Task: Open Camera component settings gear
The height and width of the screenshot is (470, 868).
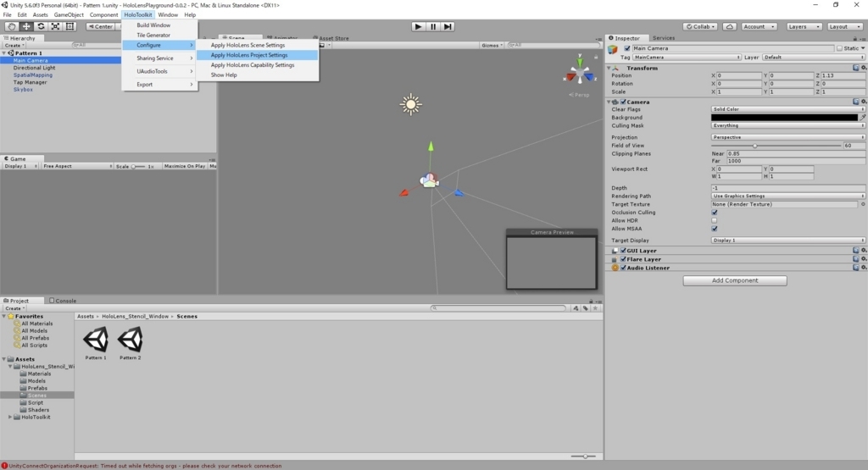Action: [x=864, y=102]
